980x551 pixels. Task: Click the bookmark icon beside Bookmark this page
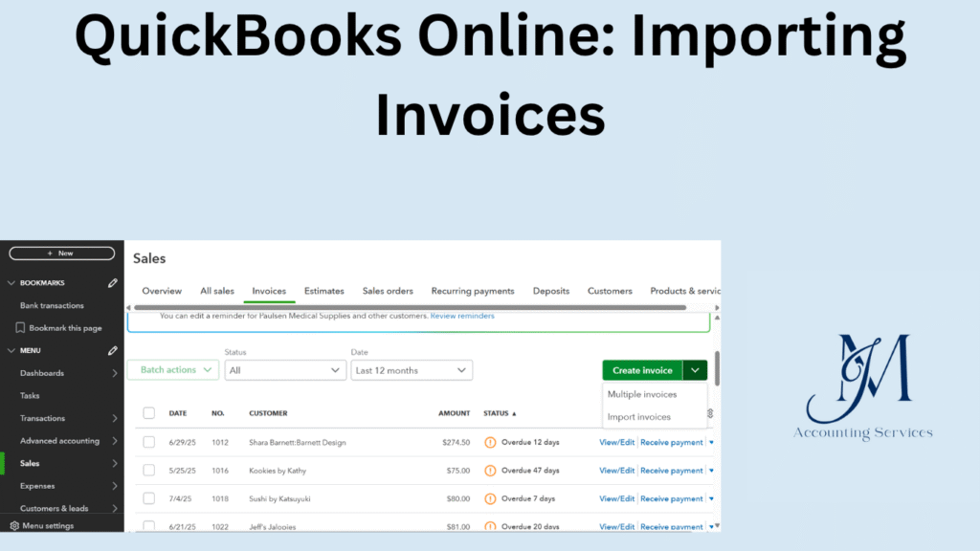coord(20,328)
